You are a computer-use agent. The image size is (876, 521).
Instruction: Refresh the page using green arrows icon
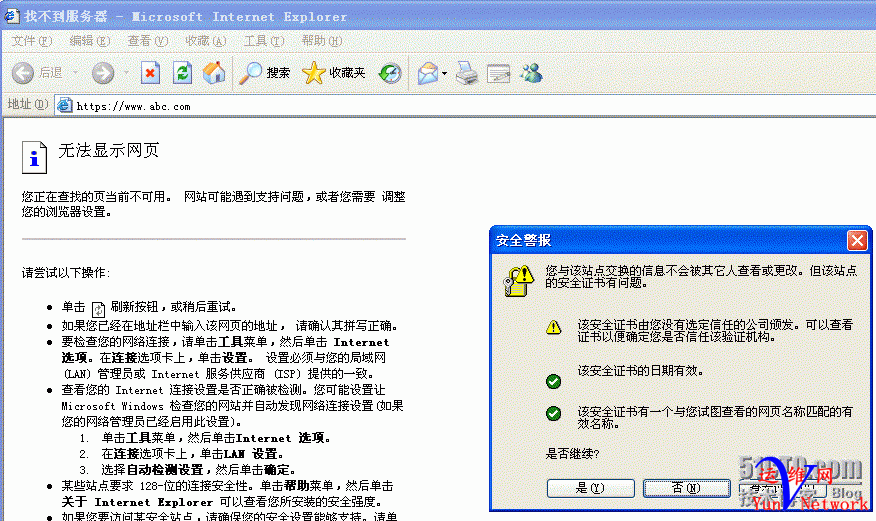coord(182,73)
